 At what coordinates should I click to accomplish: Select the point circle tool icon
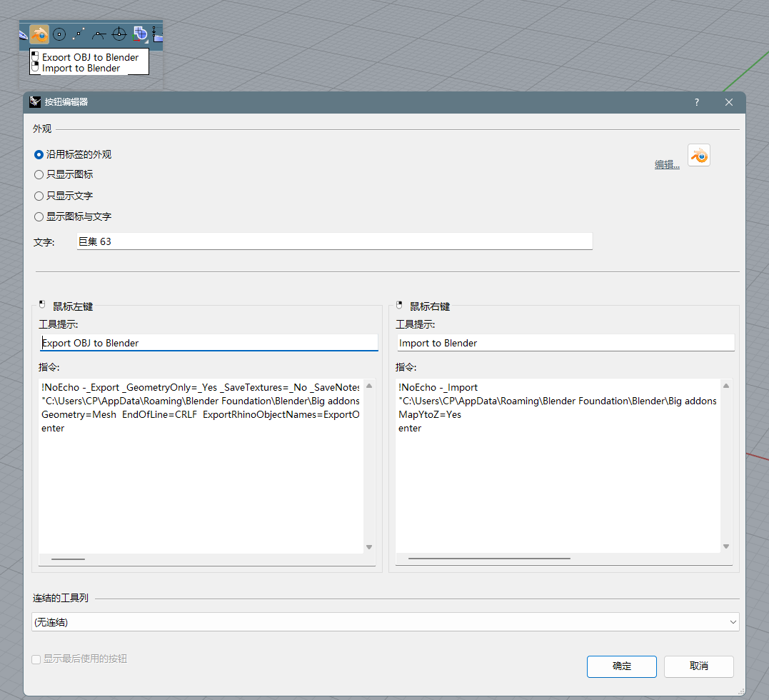click(59, 34)
